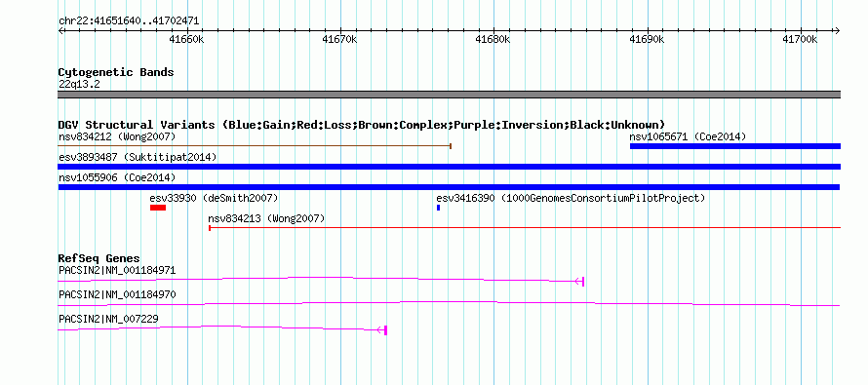Select the PACSIN2 NM_001184970 transcript line
Viewport: 868px width, 385px height.
point(450,303)
